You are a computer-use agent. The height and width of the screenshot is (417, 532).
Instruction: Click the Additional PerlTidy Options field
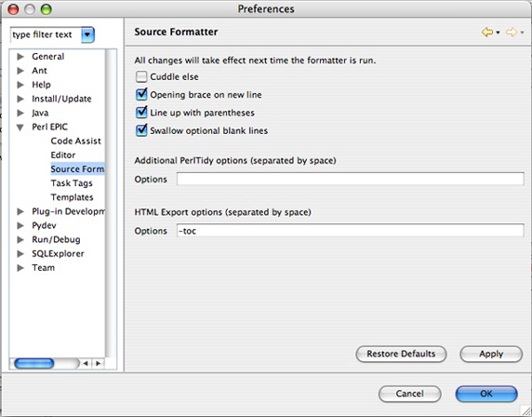click(x=350, y=179)
